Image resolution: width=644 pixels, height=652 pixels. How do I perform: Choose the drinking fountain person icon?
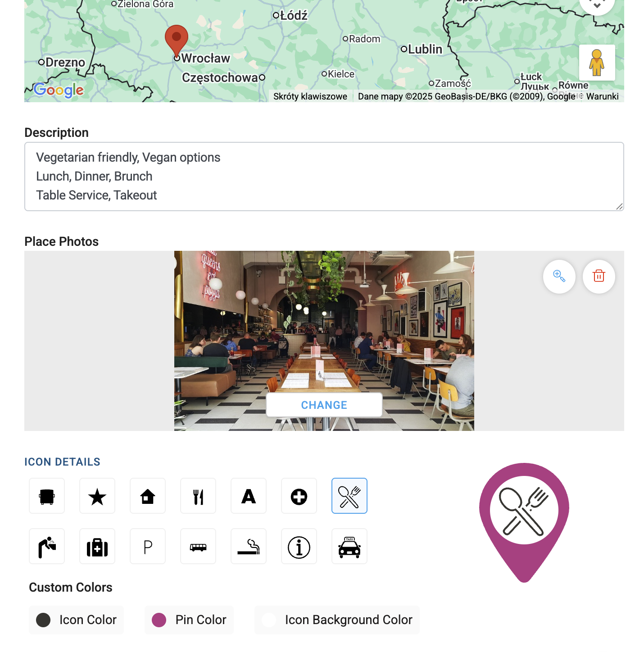(47, 546)
